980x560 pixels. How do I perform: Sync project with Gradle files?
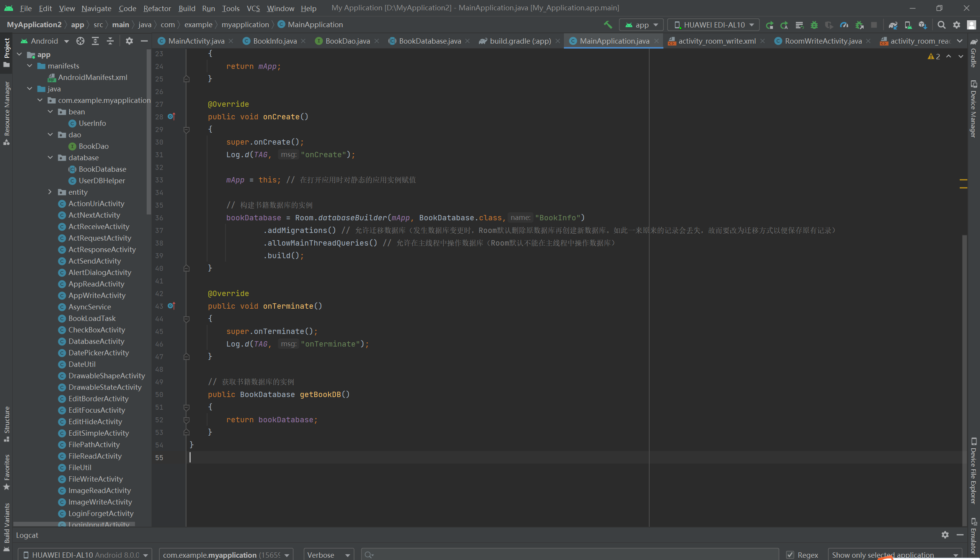tap(893, 25)
